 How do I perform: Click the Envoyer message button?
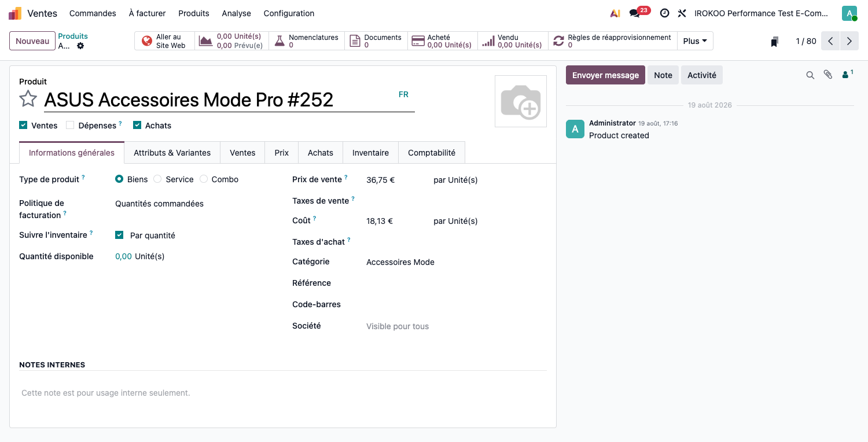pos(605,75)
